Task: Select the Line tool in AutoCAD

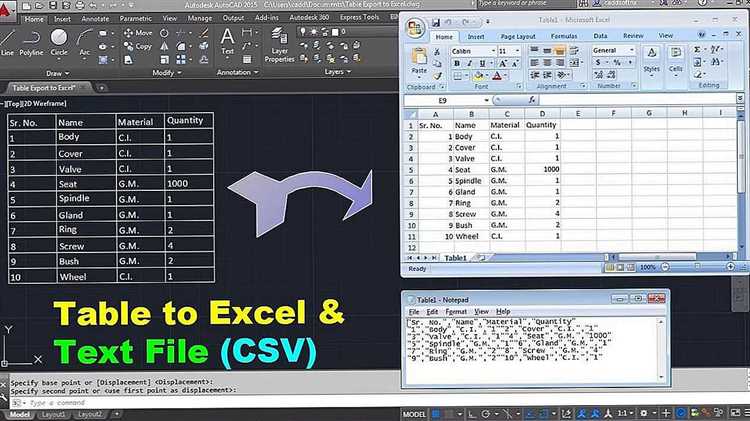Action: (x=7, y=42)
